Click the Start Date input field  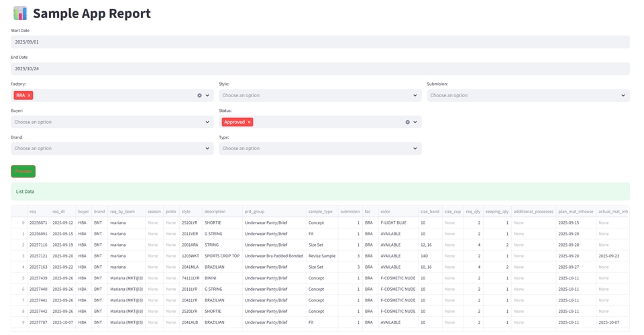pyautogui.click(x=320, y=42)
